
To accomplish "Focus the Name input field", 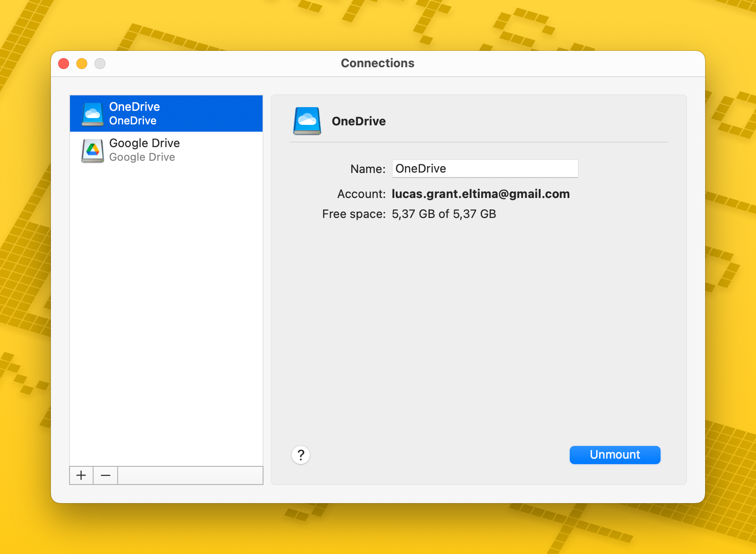I will (x=485, y=168).
